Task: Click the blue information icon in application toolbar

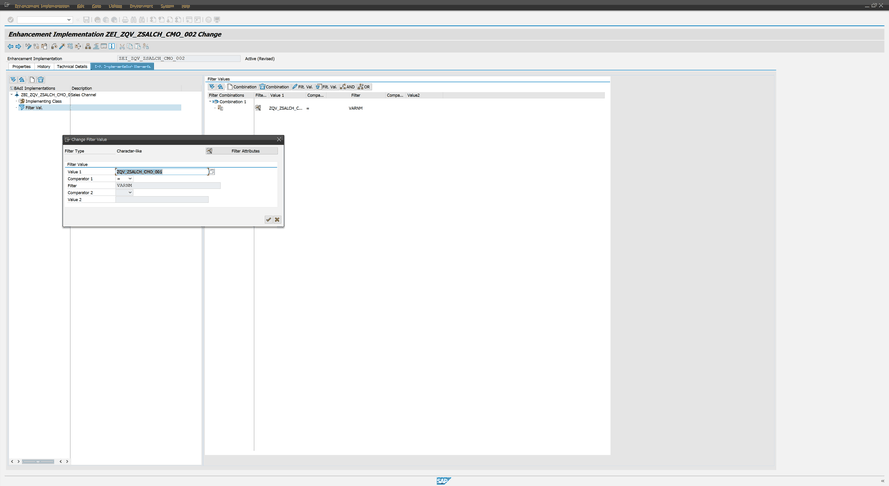Action: pyautogui.click(x=112, y=47)
